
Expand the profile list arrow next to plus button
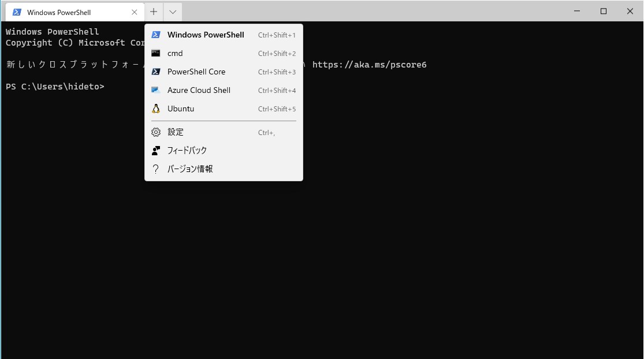coord(172,12)
